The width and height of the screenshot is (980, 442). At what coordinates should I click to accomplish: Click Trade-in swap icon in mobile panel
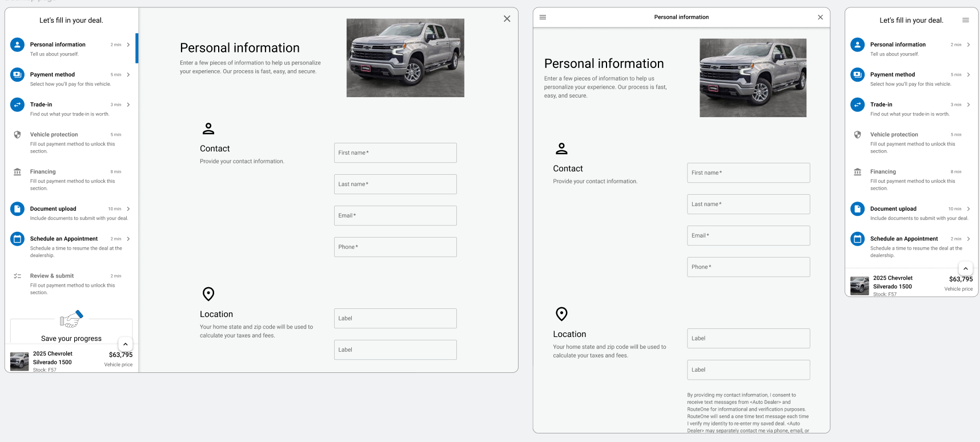click(x=858, y=105)
